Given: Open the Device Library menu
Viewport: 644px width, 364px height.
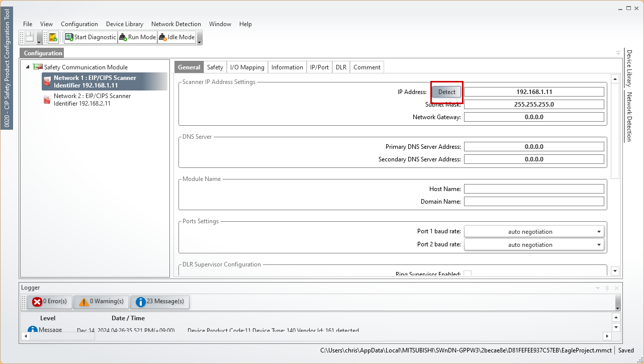Looking at the screenshot, I should click(x=125, y=24).
